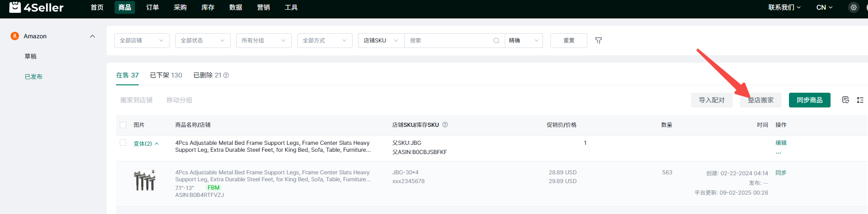Open the column settings icon

click(845, 100)
